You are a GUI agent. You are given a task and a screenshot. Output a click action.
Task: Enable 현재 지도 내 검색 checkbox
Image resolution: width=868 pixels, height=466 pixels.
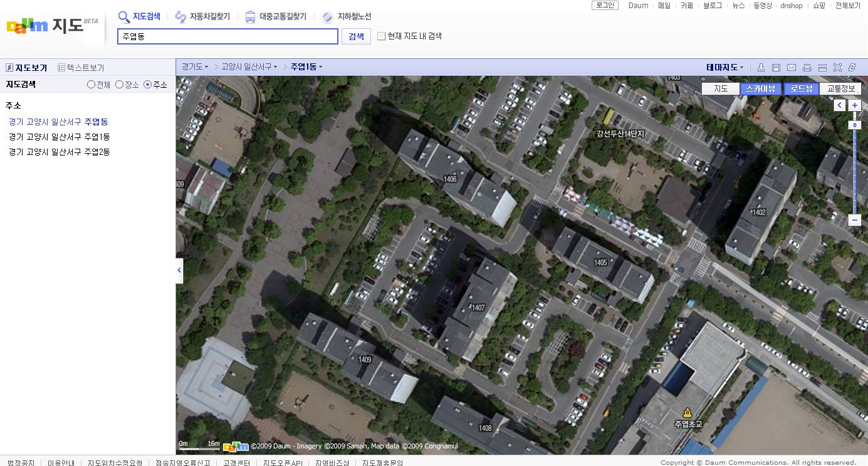(x=381, y=36)
